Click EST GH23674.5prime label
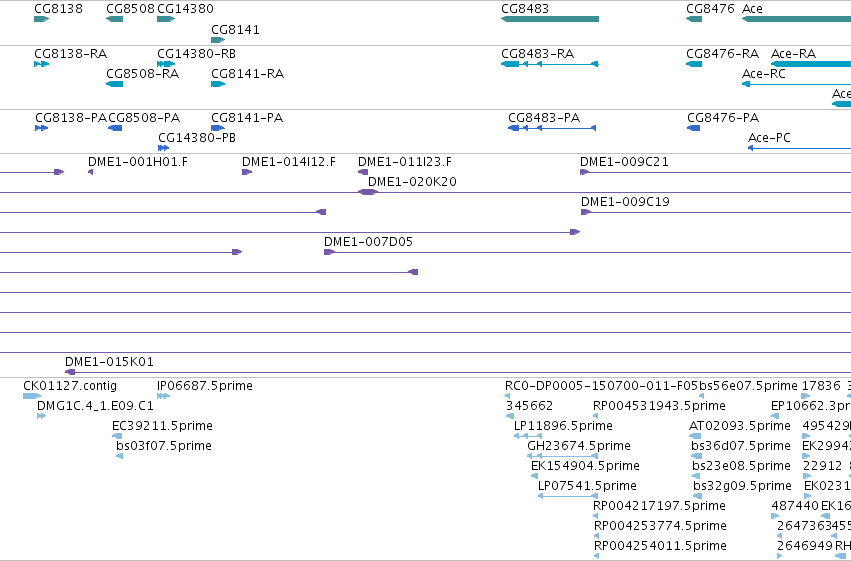Viewport: 851px width, 561px height. point(579,446)
